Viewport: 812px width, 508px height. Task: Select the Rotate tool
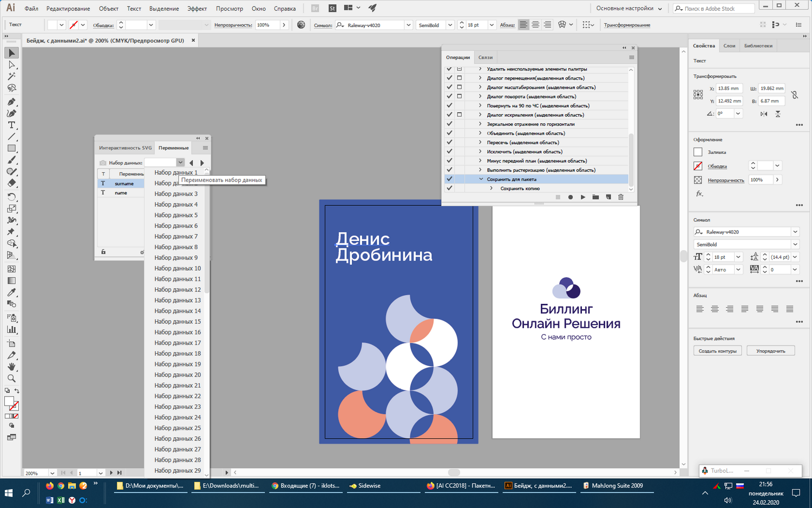coord(11,197)
